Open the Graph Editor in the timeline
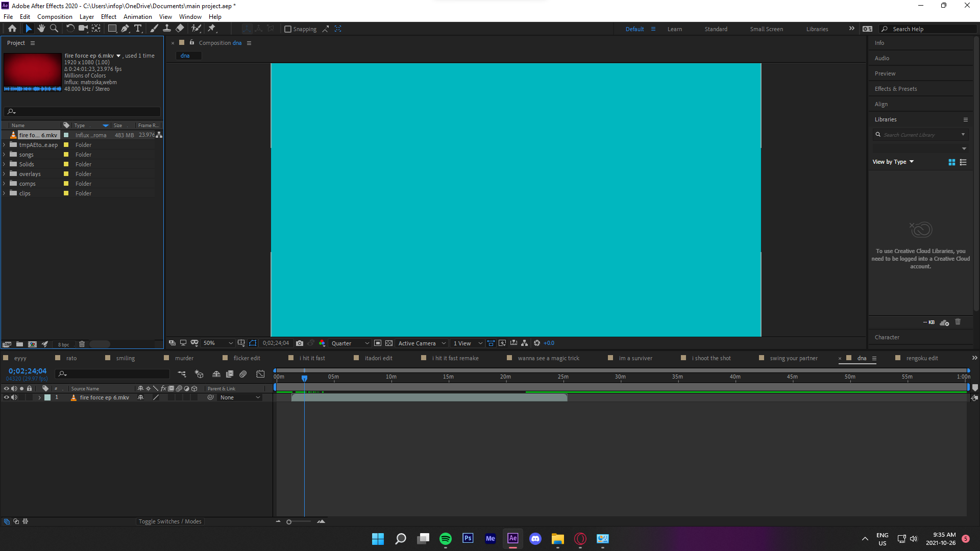Screen dimensions: 980x551 (260, 374)
